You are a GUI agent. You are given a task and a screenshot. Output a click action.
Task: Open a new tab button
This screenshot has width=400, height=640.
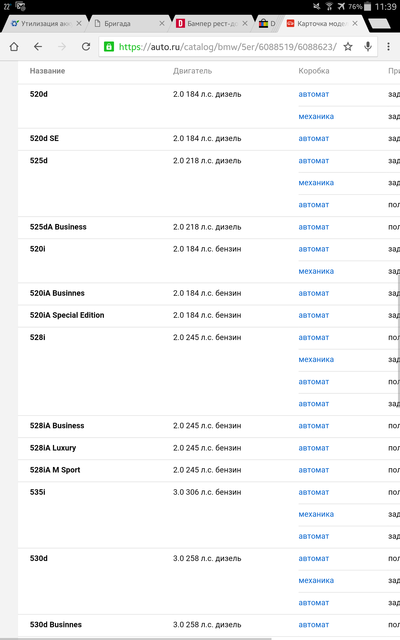point(380,24)
